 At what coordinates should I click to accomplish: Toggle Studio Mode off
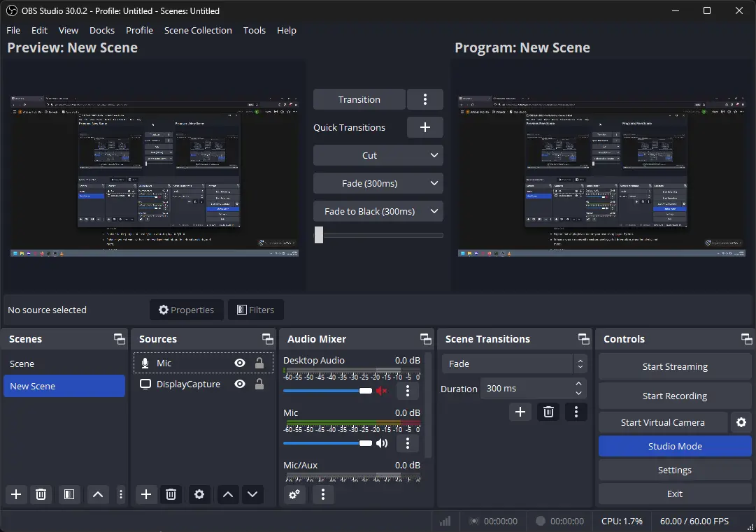click(675, 446)
